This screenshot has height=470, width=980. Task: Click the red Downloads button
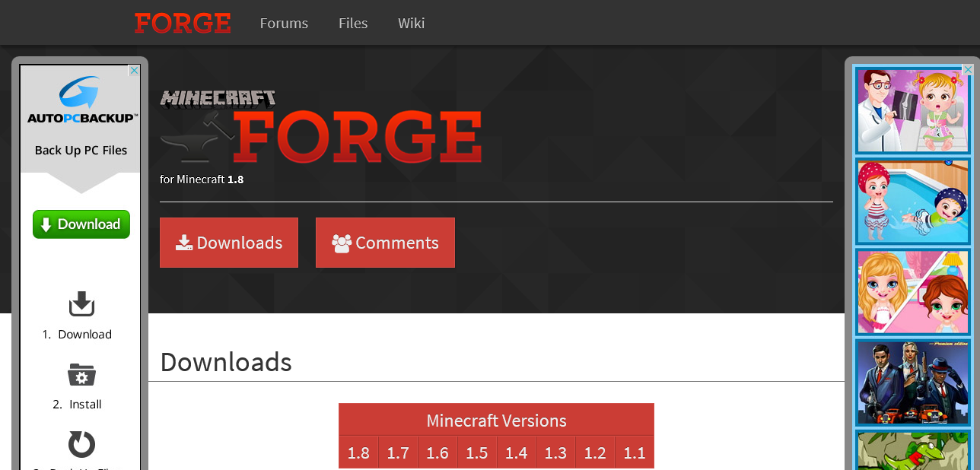[x=229, y=243]
